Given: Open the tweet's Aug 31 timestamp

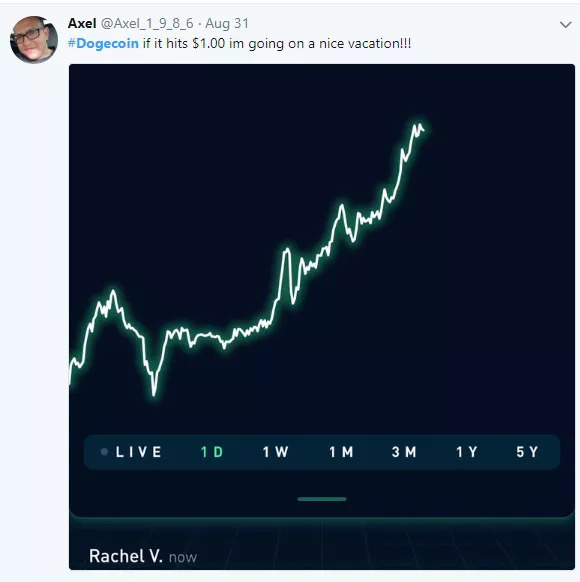Looking at the screenshot, I should [x=227, y=23].
